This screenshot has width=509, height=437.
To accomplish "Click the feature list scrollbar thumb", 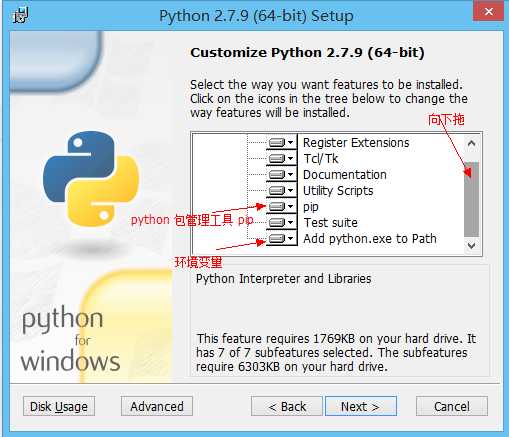I will (x=471, y=199).
